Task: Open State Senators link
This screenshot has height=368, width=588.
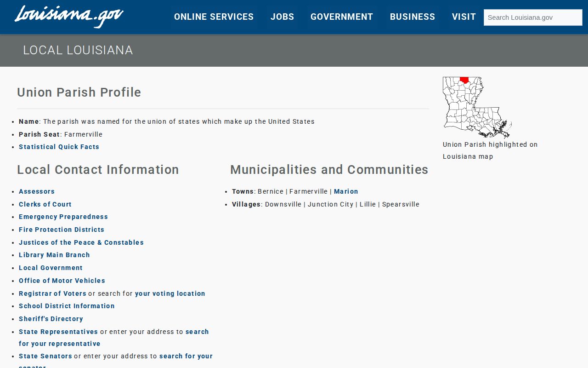Action: (45, 356)
